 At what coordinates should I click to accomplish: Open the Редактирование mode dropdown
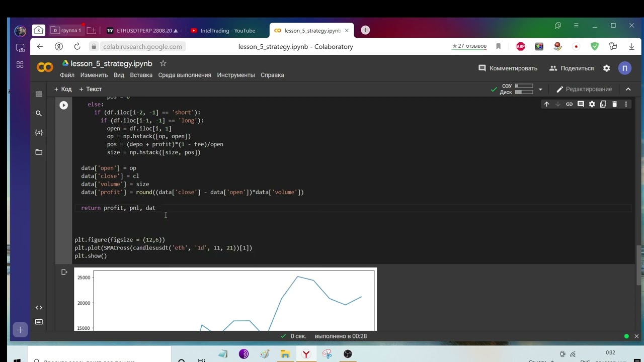(x=584, y=89)
